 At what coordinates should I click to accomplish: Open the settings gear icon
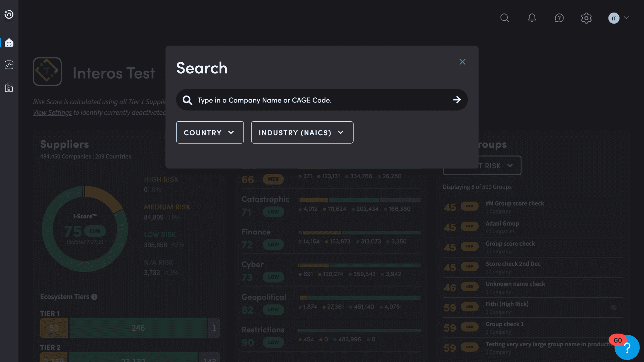tap(586, 18)
